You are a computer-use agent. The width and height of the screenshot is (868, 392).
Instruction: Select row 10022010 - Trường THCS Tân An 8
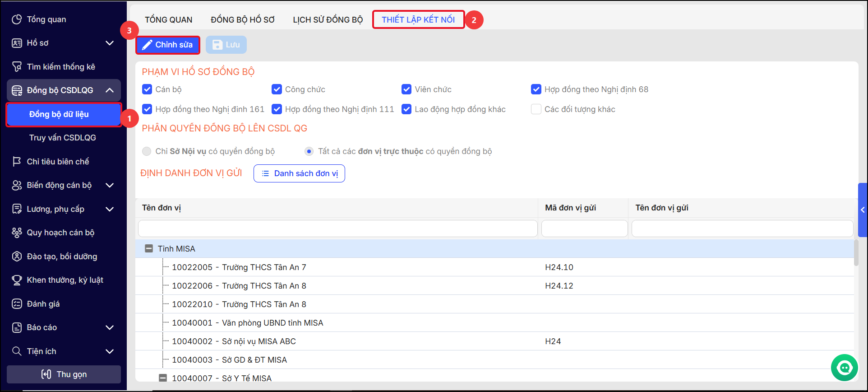[x=494, y=304]
